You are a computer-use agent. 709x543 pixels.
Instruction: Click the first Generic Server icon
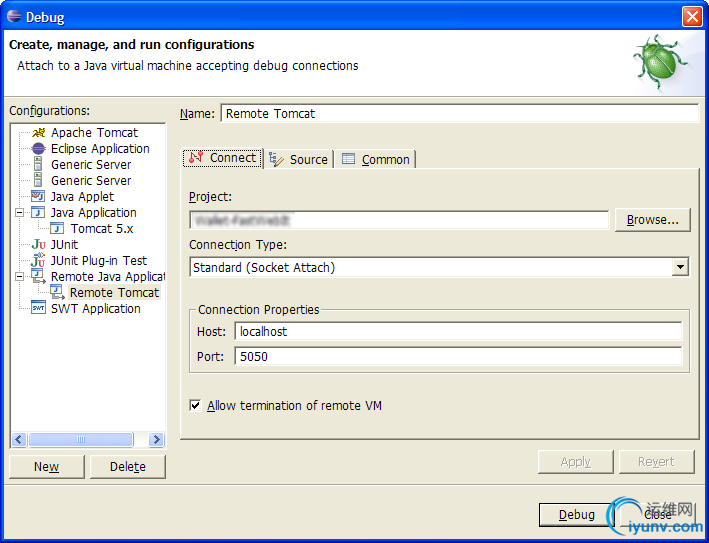click(38, 164)
